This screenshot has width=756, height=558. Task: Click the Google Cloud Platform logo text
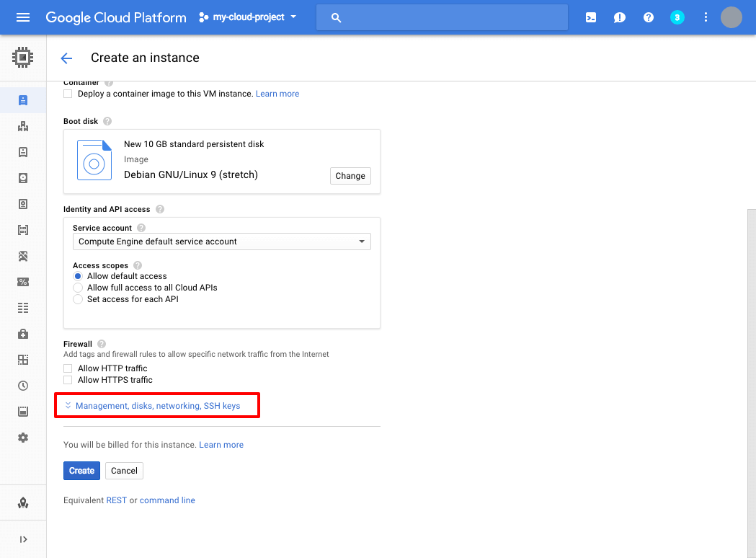coord(116,17)
